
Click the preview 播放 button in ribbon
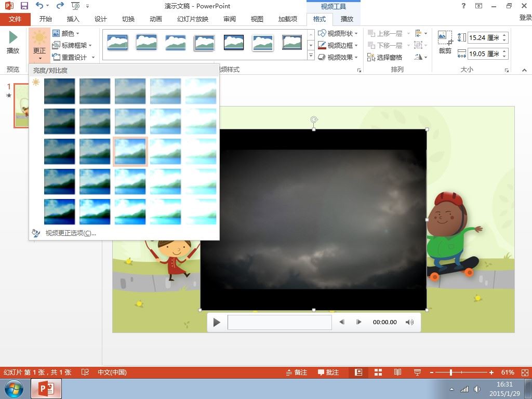[x=13, y=43]
